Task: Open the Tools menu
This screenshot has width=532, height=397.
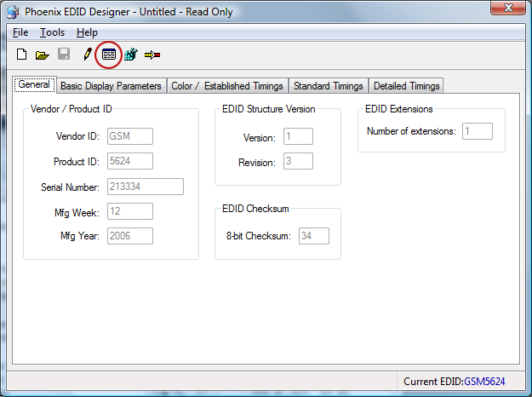Action: 52,32
